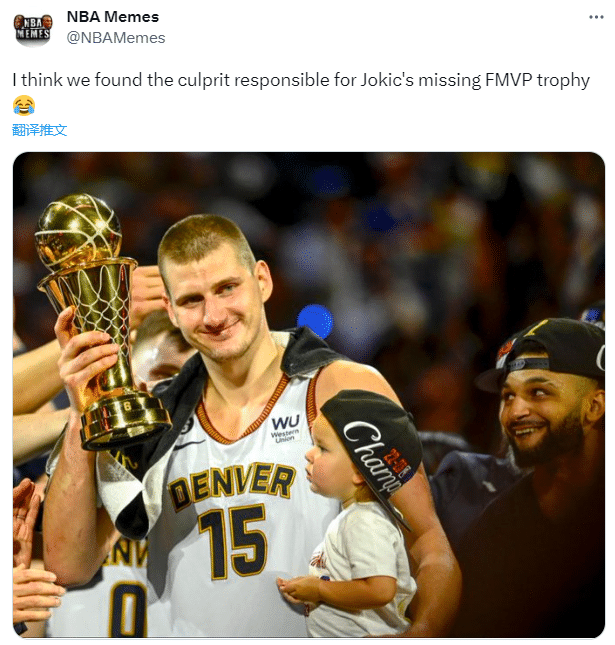
Task: Translate the tweet via 翻译推文 link
Action: tap(39, 130)
